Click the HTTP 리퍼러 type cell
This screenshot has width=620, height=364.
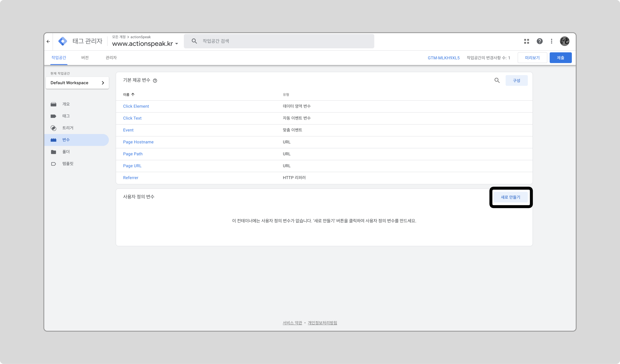294,178
